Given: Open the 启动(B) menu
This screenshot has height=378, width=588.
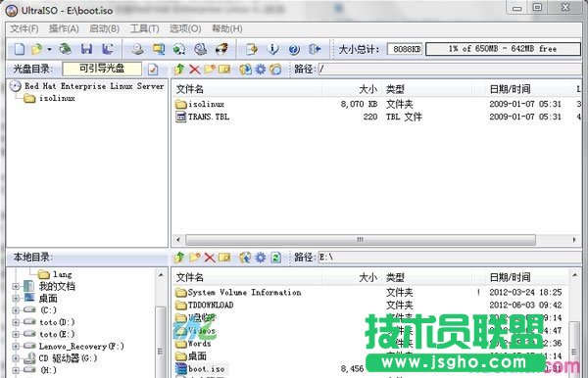Looking at the screenshot, I should point(104,28).
